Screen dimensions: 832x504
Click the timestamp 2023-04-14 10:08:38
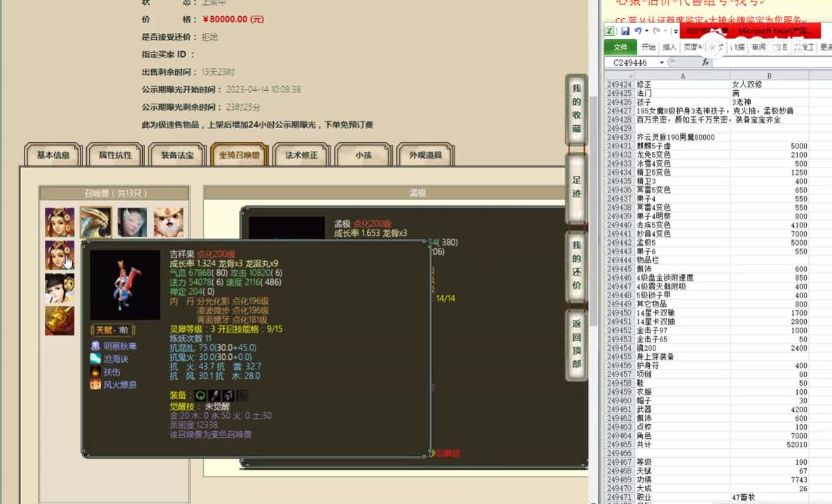pos(263,90)
